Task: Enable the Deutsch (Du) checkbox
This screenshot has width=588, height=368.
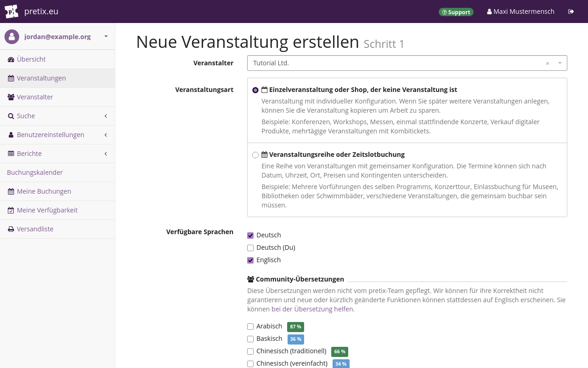Action: coord(250,248)
